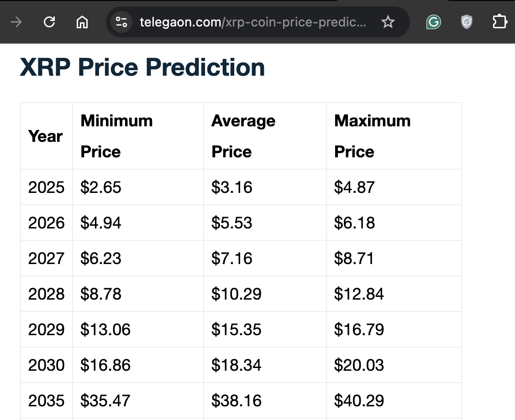The width and height of the screenshot is (515, 420).
Task: Bookmark this page with the star icon
Action: point(388,22)
